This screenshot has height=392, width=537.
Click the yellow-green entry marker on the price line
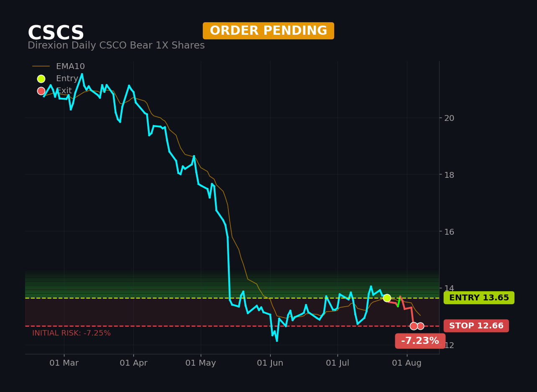point(387,298)
